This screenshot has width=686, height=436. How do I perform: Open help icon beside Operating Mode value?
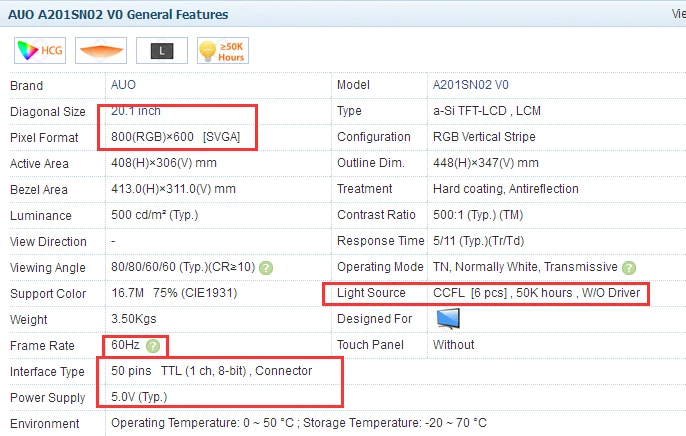629,268
